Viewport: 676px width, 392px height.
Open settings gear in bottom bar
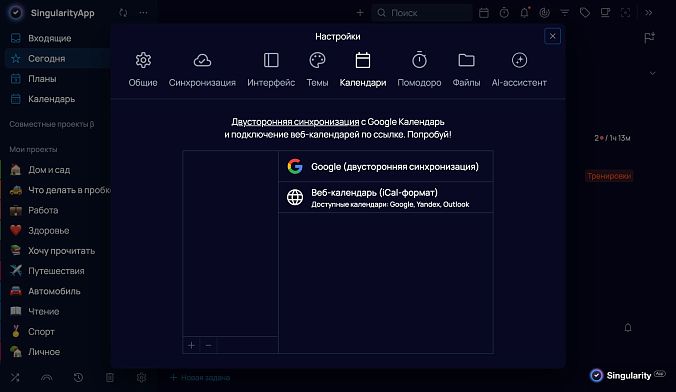point(141,378)
